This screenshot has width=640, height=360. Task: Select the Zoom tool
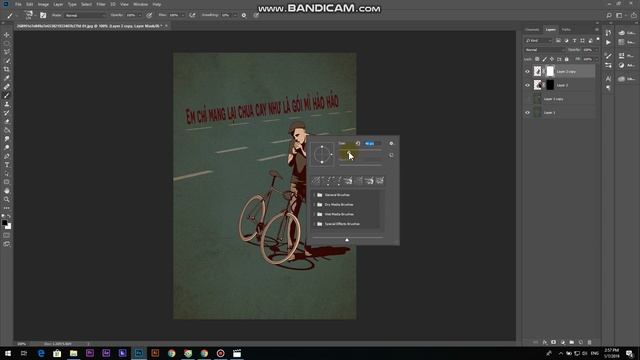7,199
